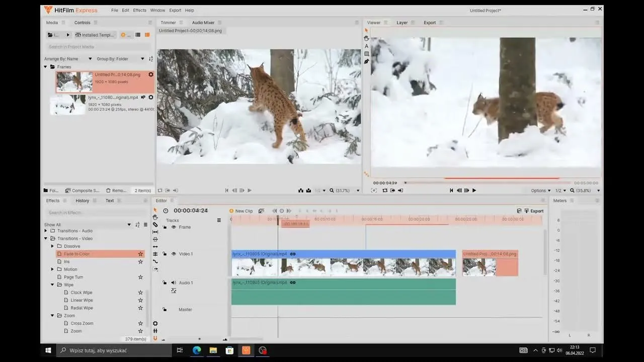644x362 pixels.
Task: Select the Text tool in the viewer
Action: coord(366,46)
